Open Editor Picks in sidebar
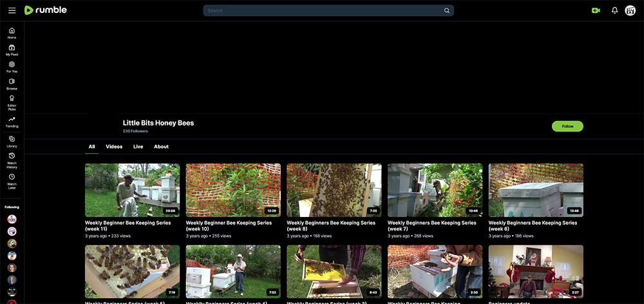The image size is (644, 304). (x=12, y=102)
